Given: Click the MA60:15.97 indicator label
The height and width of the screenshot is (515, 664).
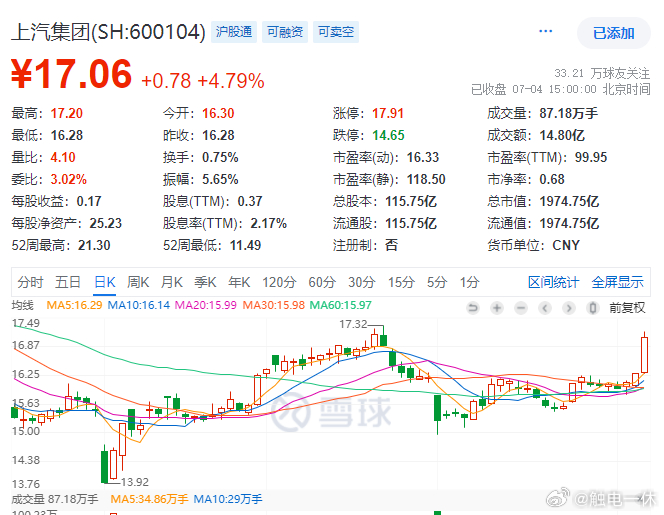Looking at the screenshot, I should 340,305.
